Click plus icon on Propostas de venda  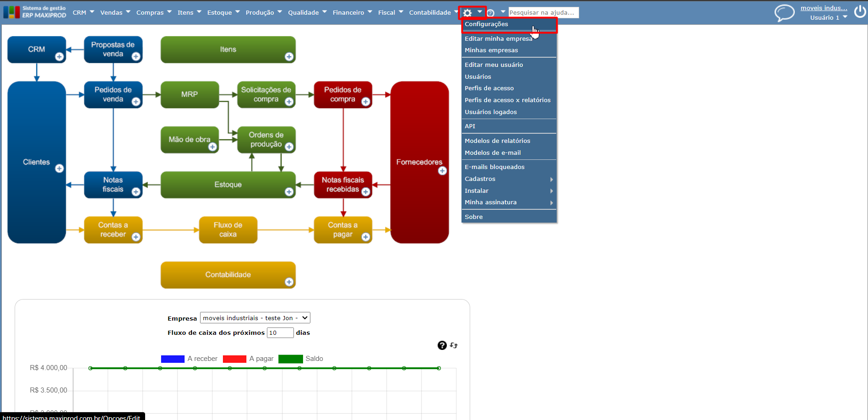click(x=136, y=57)
